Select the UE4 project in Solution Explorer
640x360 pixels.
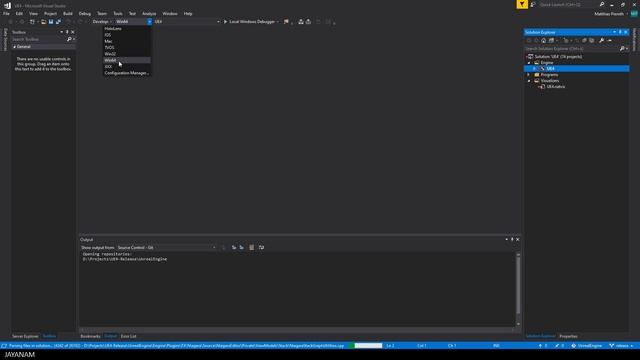click(550, 69)
